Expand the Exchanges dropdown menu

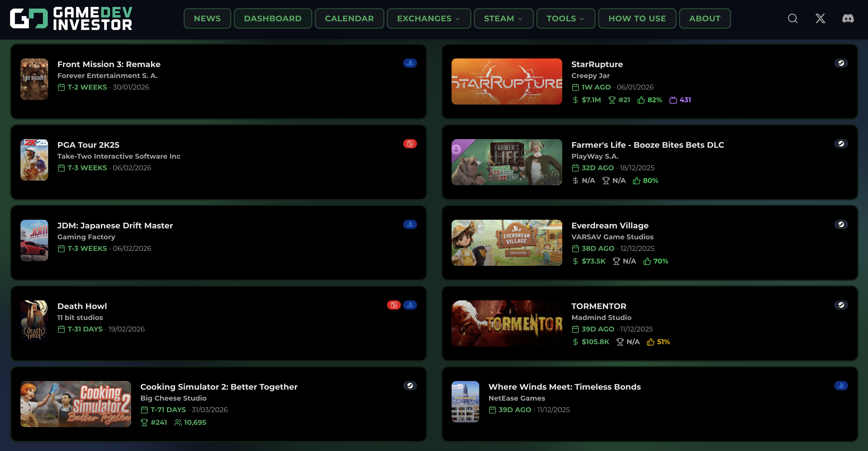click(x=428, y=18)
